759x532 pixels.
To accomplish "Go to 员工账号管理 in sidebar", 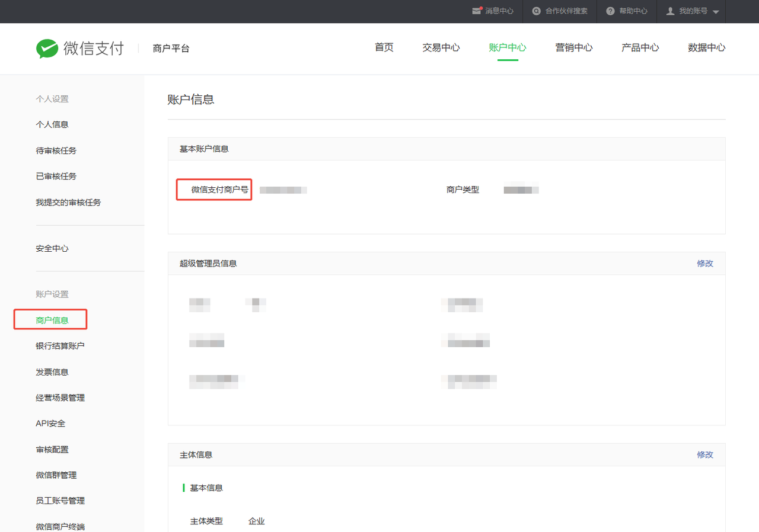I will pos(60,501).
